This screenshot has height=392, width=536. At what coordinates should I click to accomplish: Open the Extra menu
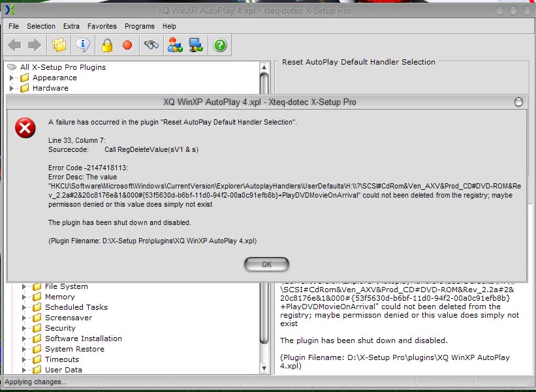(71, 26)
